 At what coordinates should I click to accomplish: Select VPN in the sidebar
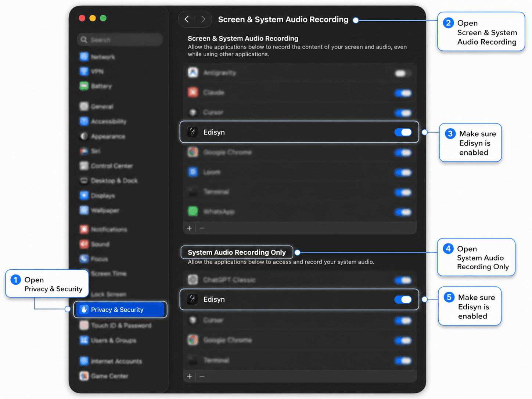(x=91, y=71)
